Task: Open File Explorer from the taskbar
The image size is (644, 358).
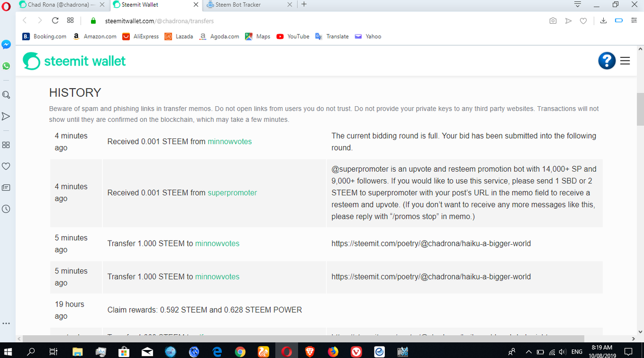Action: [x=77, y=351]
